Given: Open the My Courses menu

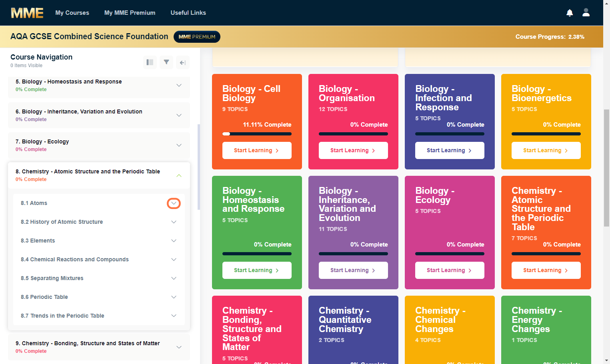Looking at the screenshot, I should tap(72, 13).
